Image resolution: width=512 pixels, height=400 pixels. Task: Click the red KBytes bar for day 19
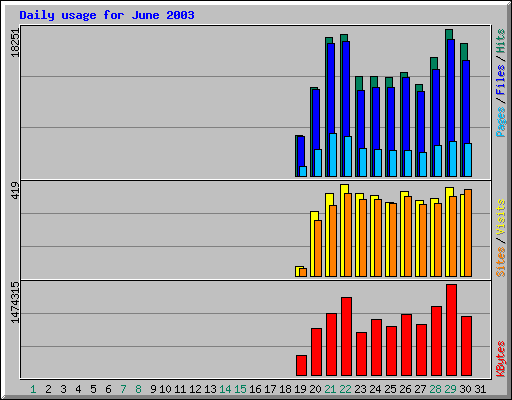(x=301, y=366)
